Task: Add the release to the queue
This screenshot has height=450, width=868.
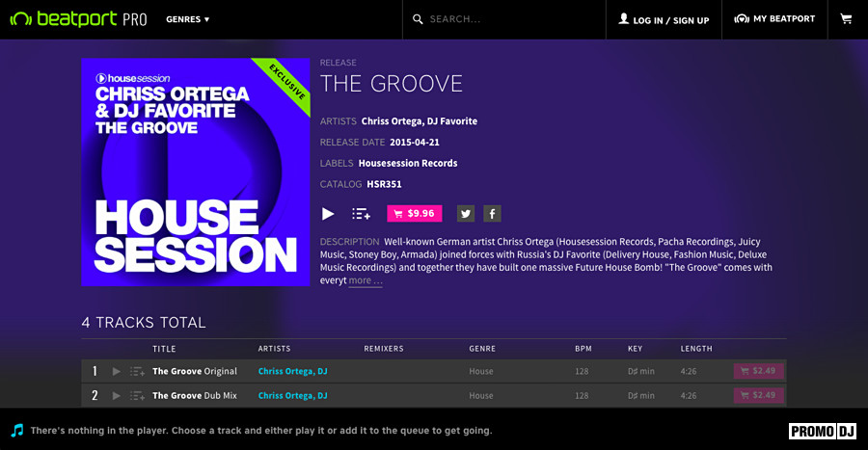Action: tap(361, 214)
